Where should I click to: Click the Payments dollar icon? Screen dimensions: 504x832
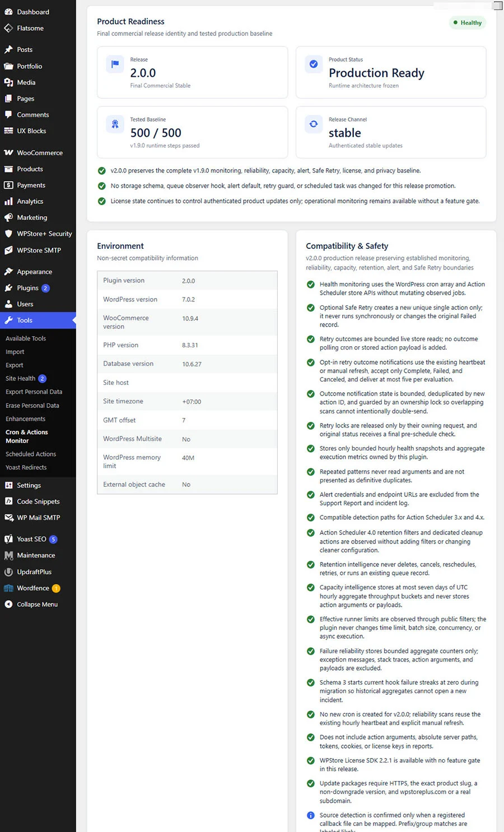(8, 185)
